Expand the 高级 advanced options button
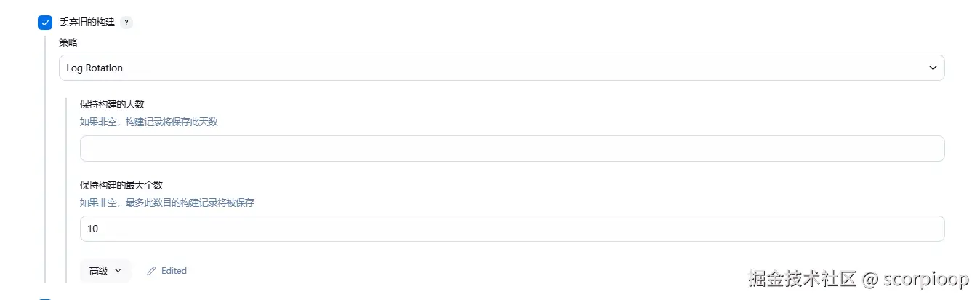The height and width of the screenshot is (300, 980). coord(105,271)
